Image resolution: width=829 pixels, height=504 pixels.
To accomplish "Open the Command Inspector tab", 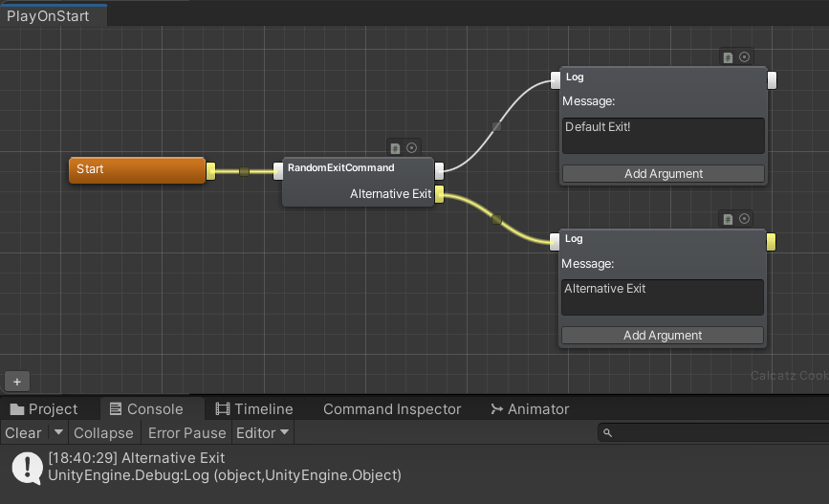I will pyautogui.click(x=392, y=409).
